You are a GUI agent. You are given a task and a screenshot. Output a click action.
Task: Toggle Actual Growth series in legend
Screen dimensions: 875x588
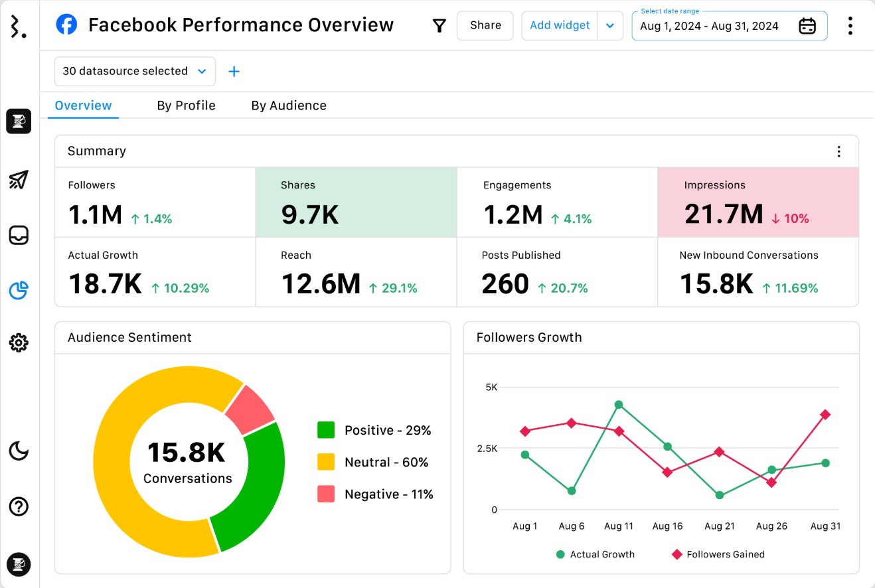click(596, 554)
